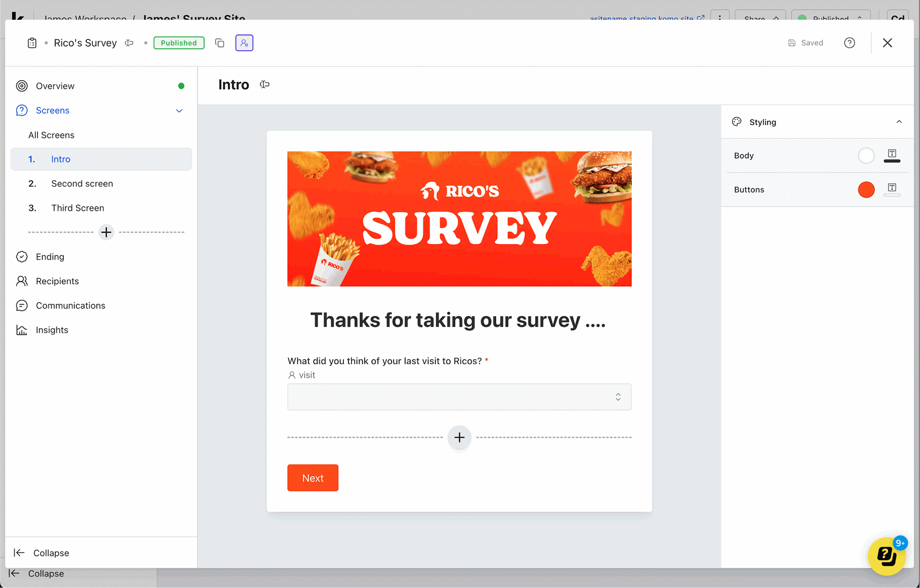Click the visit person property icon
Viewport: 920px width, 588px height.
[x=292, y=375]
